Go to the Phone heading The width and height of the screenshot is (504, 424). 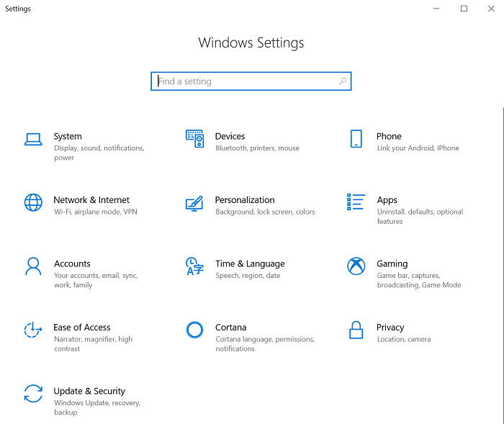[389, 136]
